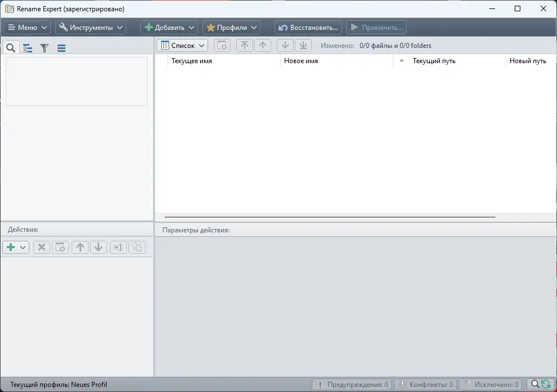Click the sort arrow beside Текущий путь
557x392 pixels.
point(401,61)
